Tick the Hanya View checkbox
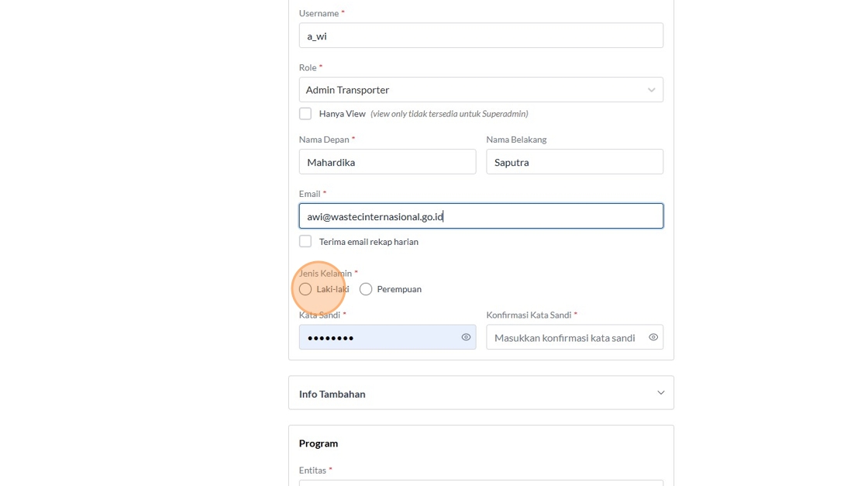The image size is (868, 486). (305, 114)
